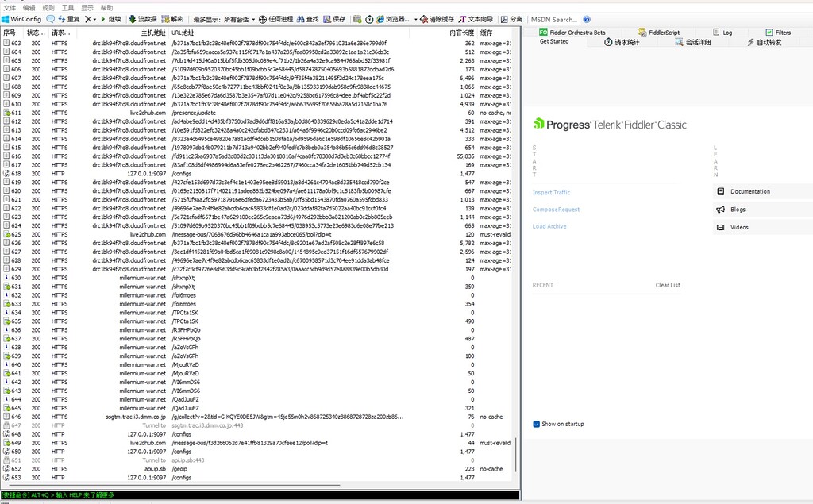
Task: Click the 重放 replay button
Action: pos(68,19)
